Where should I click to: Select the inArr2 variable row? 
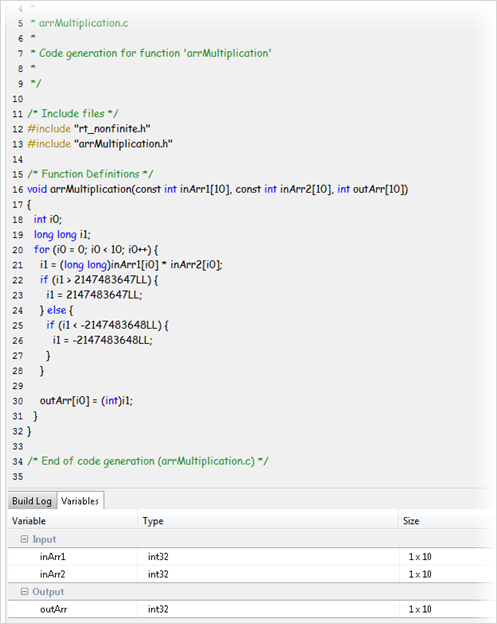pos(251,574)
